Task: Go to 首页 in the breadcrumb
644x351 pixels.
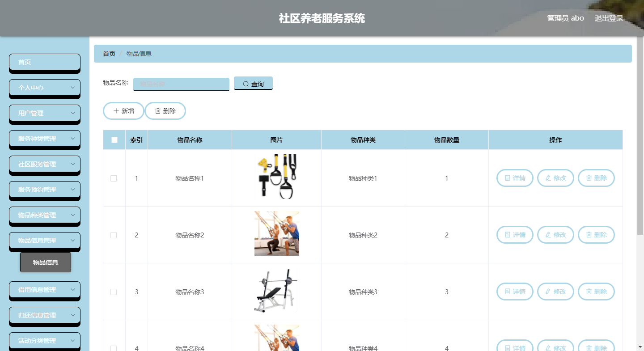Action: point(109,54)
